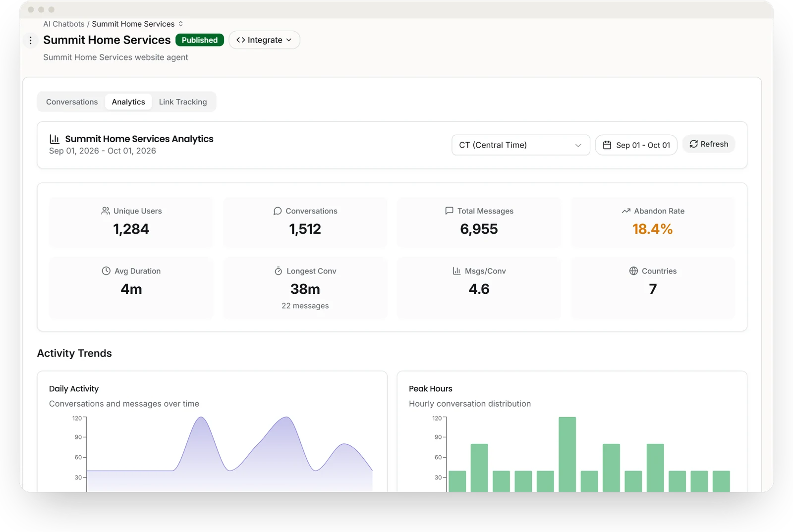
Task: Click the code brackets icon on Integrate
Action: tap(241, 40)
